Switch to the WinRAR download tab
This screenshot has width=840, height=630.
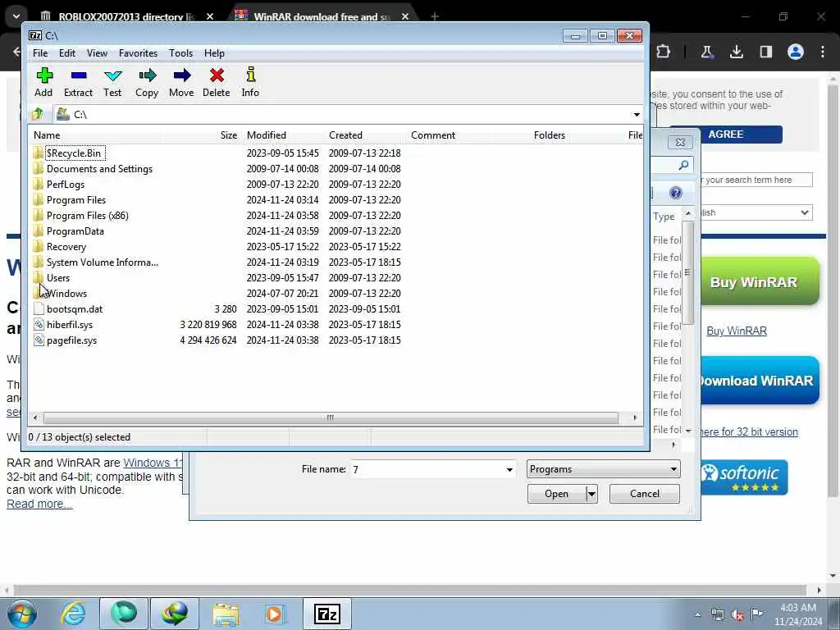(x=322, y=16)
